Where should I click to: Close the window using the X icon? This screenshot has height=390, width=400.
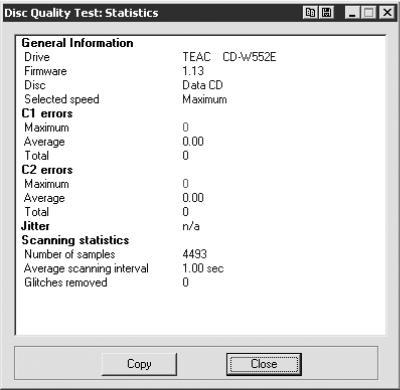pyautogui.click(x=387, y=13)
